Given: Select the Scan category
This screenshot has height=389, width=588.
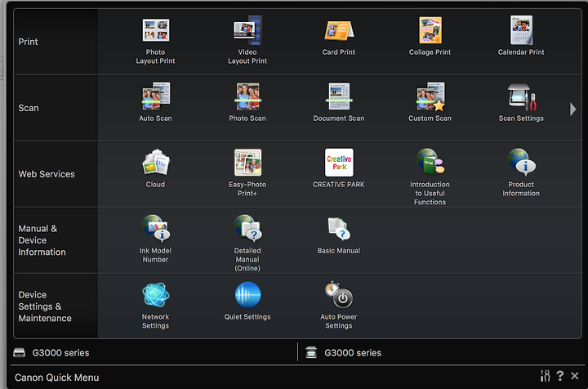Looking at the screenshot, I should tap(56, 108).
